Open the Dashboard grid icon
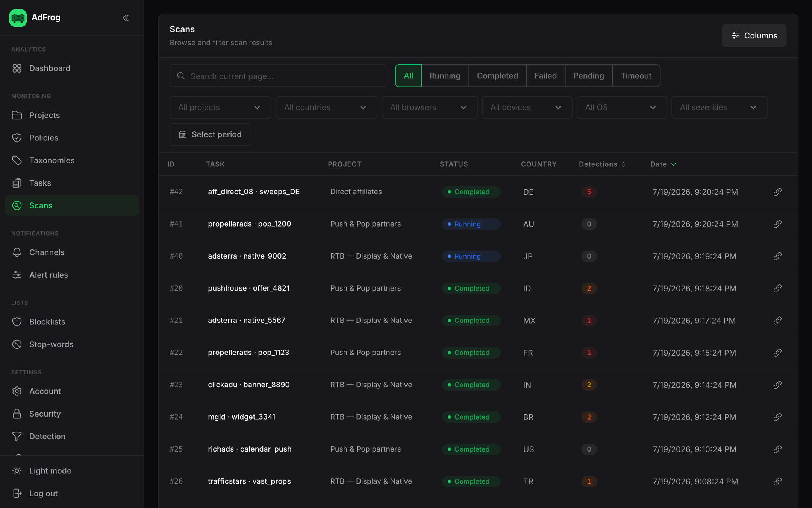Screen dimensions: 812x508 [17, 68]
